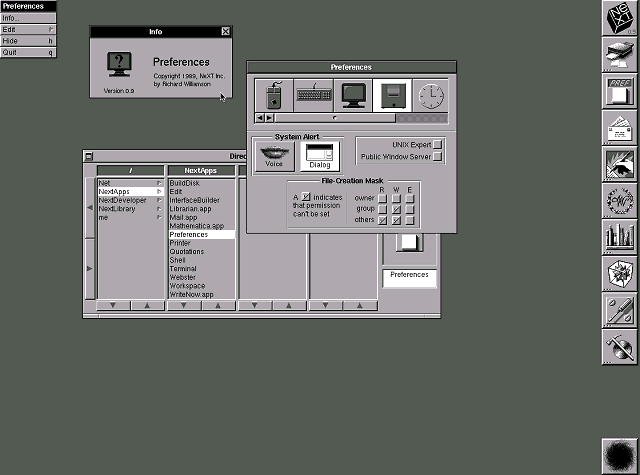The width and height of the screenshot is (640, 475).
Task: Select Terminal in NextApps list
Action: point(201,269)
